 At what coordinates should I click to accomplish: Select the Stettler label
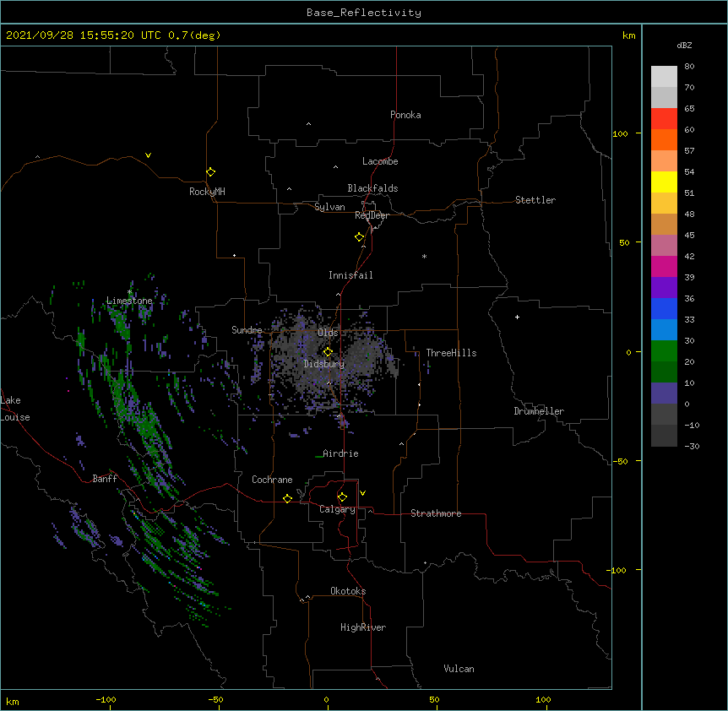(535, 200)
